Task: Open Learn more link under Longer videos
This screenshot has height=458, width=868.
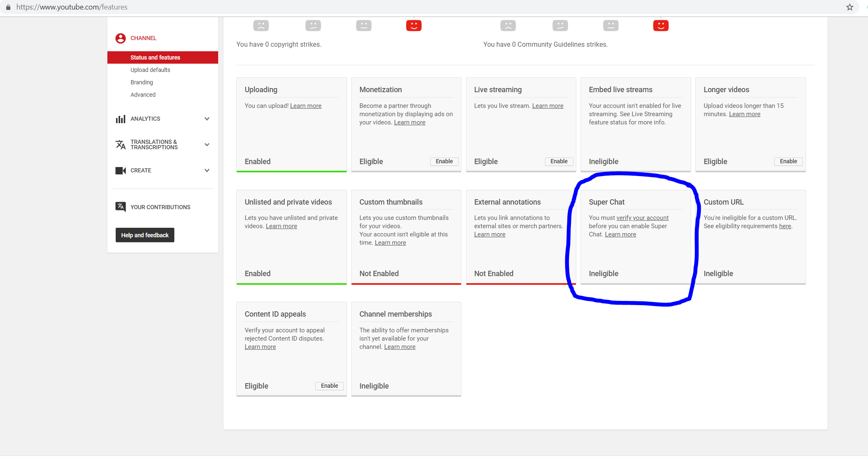Action: (x=744, y=114)
